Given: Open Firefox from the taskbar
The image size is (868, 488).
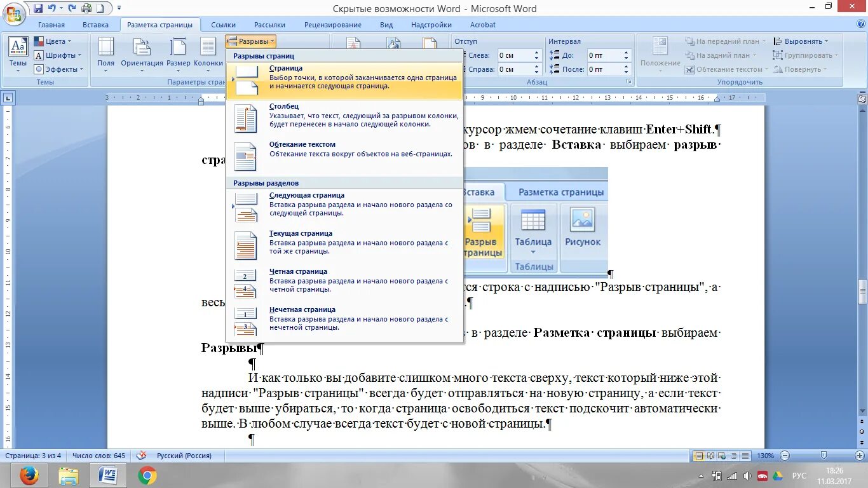Looking at the screenshot, I should (x=29, y=475).
